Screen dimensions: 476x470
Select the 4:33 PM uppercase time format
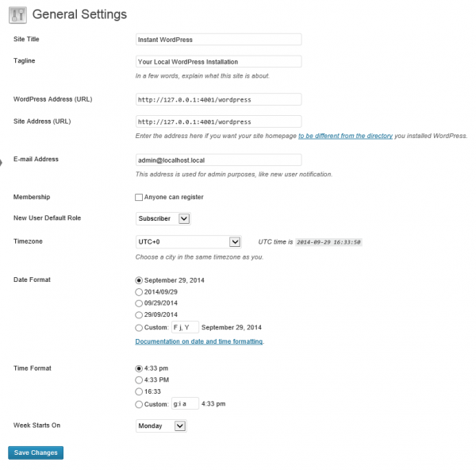[139, 379]
